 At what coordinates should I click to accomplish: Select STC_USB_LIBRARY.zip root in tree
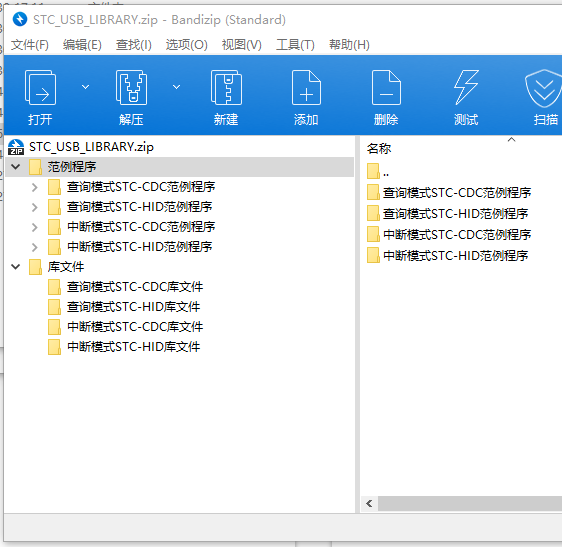[x=91, y=147]
